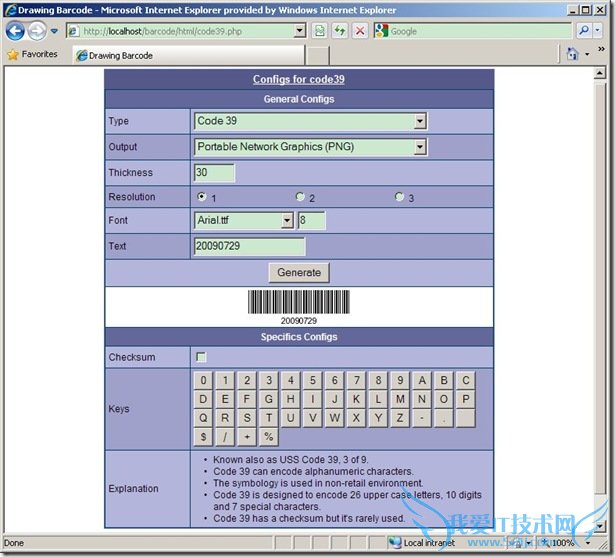The width and height of the screenshot is (615, 557).
Task: Enable the Checksum checkbox
Action: tap(201, 357)
